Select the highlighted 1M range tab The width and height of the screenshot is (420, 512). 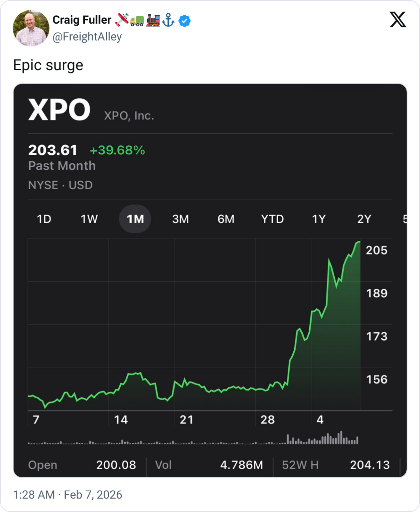tap(135, 219)
